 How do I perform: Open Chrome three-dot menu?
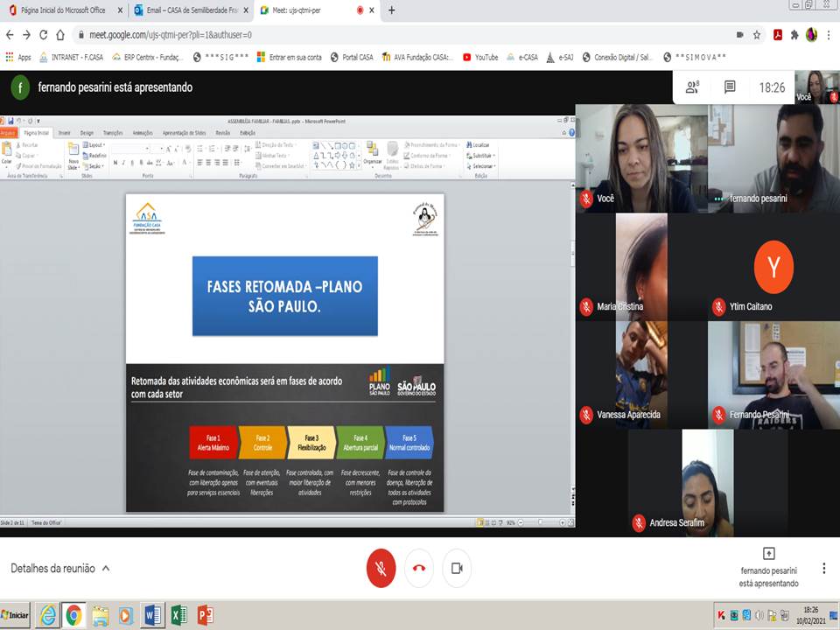click(x=829, y=35)
